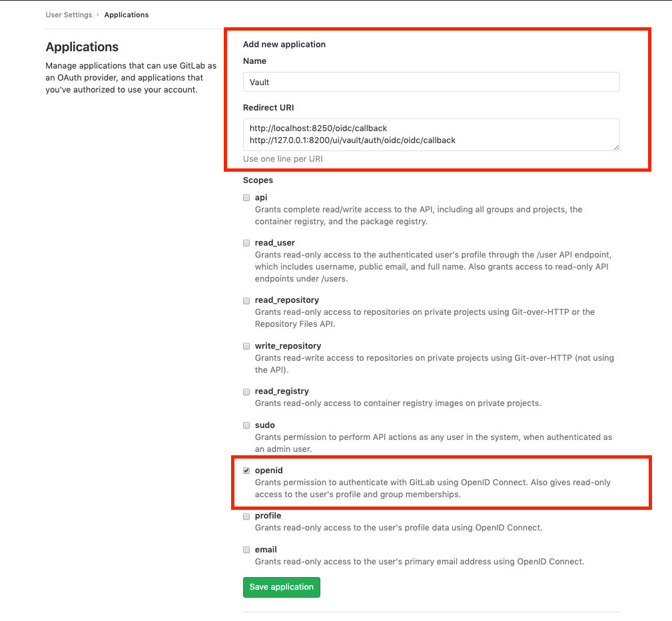
Task: Enable the profile scope
Action: point(246,516)
